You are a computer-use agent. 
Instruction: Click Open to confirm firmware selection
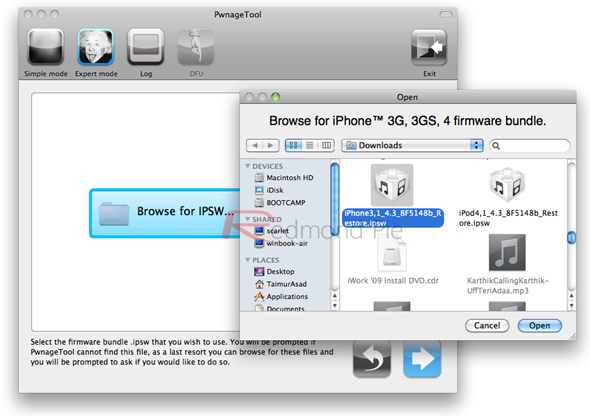pos(540,326)
